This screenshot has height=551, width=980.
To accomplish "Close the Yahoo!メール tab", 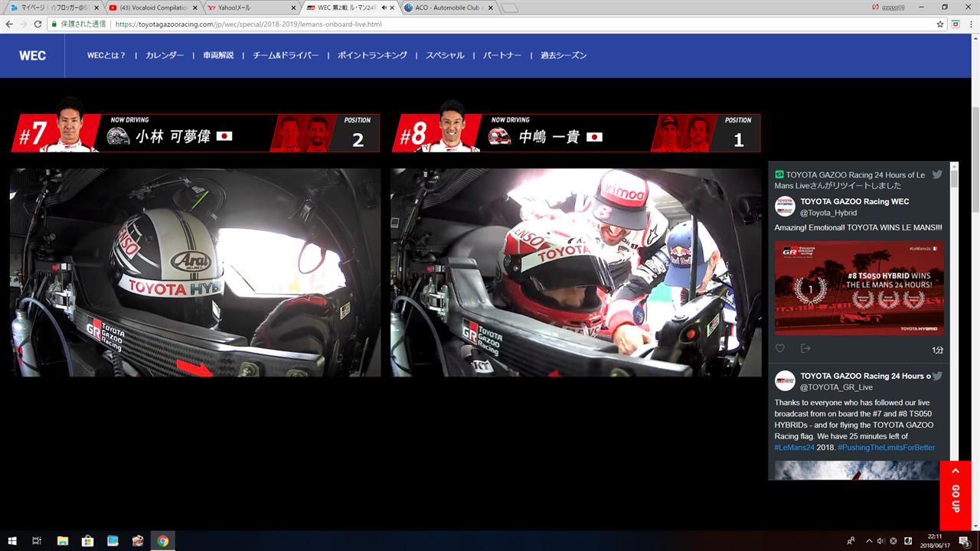I will pyautogui.click(x=293, y=8).
